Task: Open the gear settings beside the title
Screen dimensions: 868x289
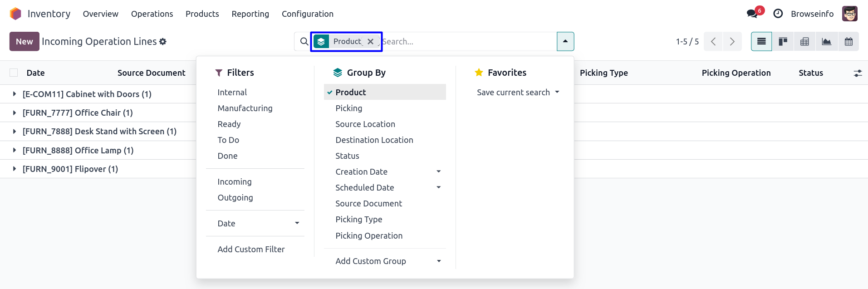Action: (163, 42)
